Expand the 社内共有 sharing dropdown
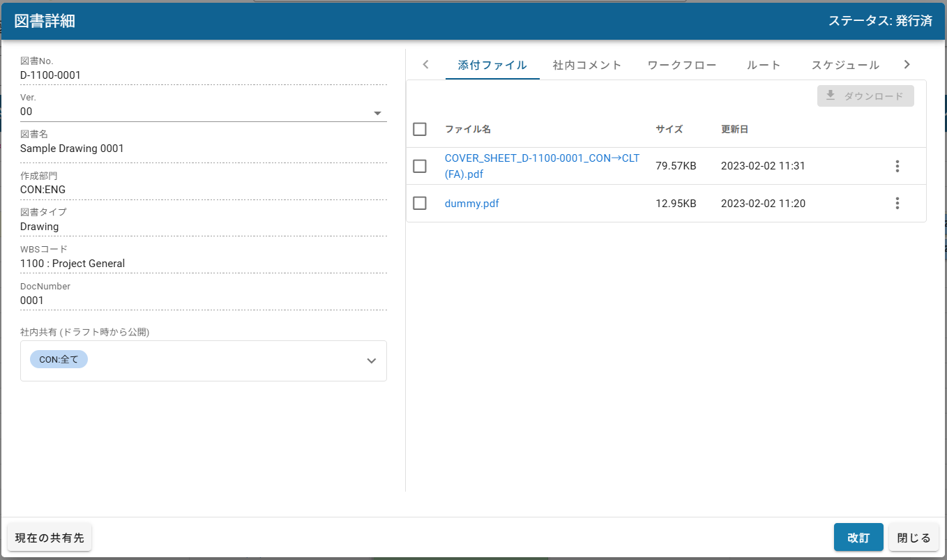947x560 pixels. click(x=371, y=361)
